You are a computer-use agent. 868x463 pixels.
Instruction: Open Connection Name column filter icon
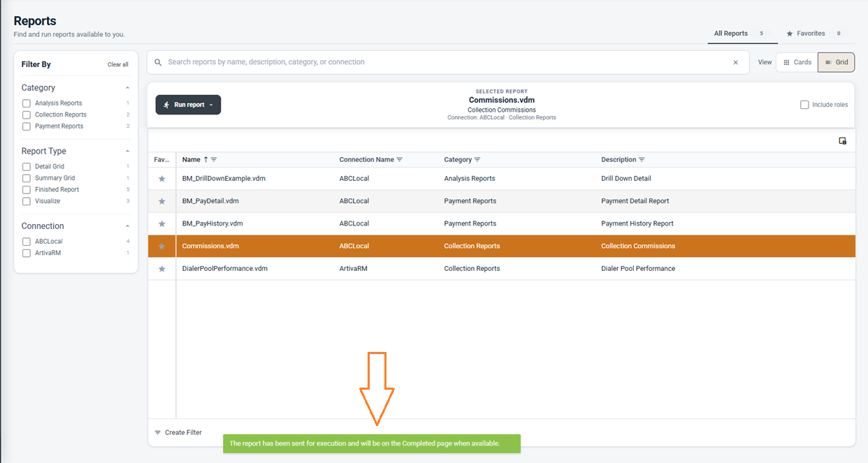point(399,160)
